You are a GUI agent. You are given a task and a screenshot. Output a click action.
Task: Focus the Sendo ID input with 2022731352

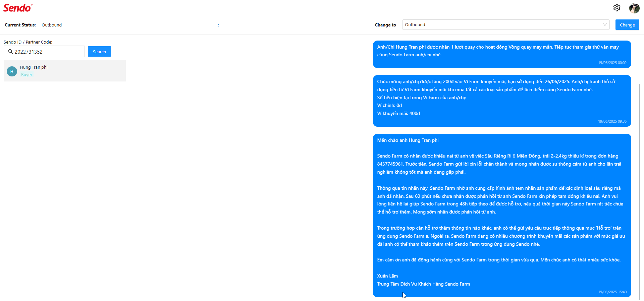(x=44, y=52)
